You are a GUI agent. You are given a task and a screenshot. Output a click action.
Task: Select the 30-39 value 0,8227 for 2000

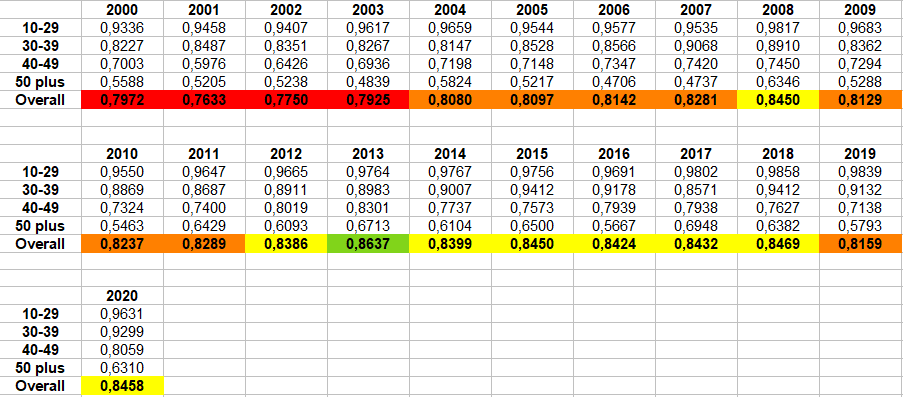click(x=122, y=46)
